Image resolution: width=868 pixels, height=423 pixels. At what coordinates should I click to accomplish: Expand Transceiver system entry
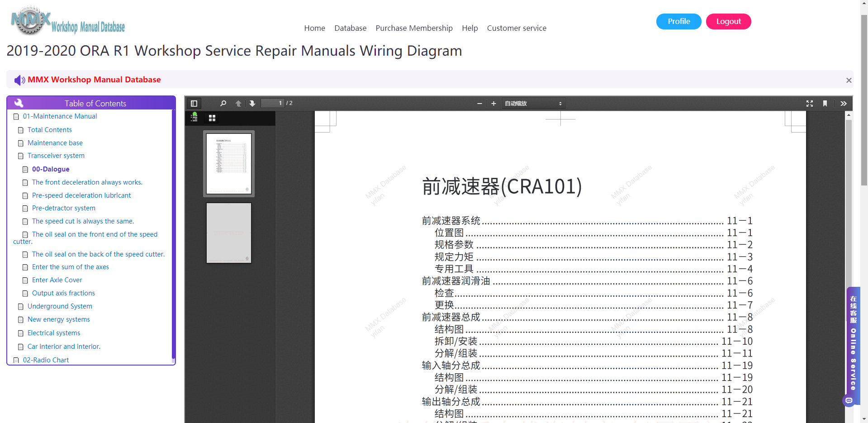[x=56, y=156]
